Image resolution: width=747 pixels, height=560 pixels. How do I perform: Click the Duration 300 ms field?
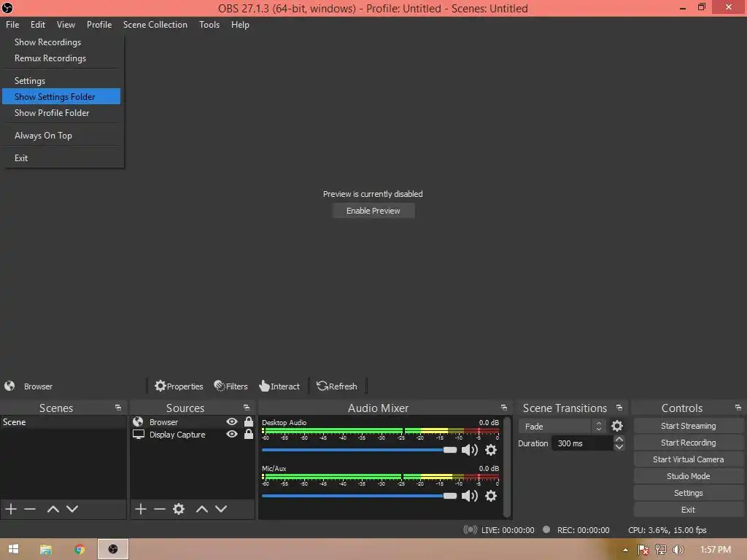point(583,443)
